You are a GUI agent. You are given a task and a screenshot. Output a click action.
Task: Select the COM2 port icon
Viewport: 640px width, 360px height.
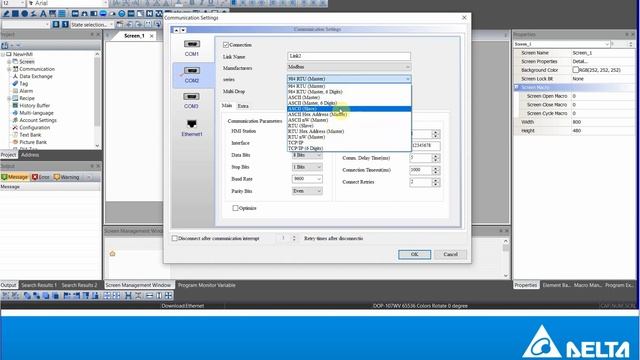191,71
